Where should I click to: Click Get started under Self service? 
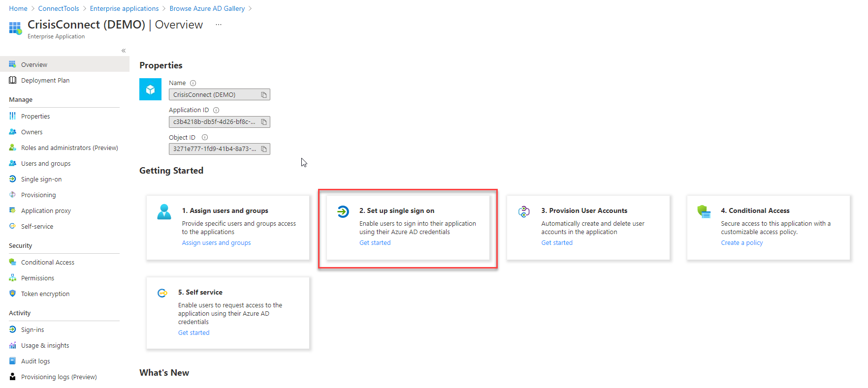pyautogui.click(x=194, y=332)
